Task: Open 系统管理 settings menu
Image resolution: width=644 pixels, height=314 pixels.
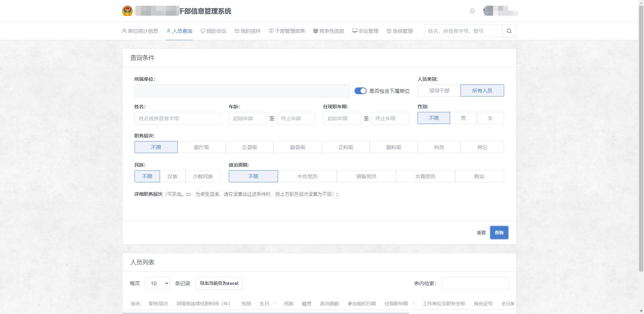Action: tap(399, 31)
